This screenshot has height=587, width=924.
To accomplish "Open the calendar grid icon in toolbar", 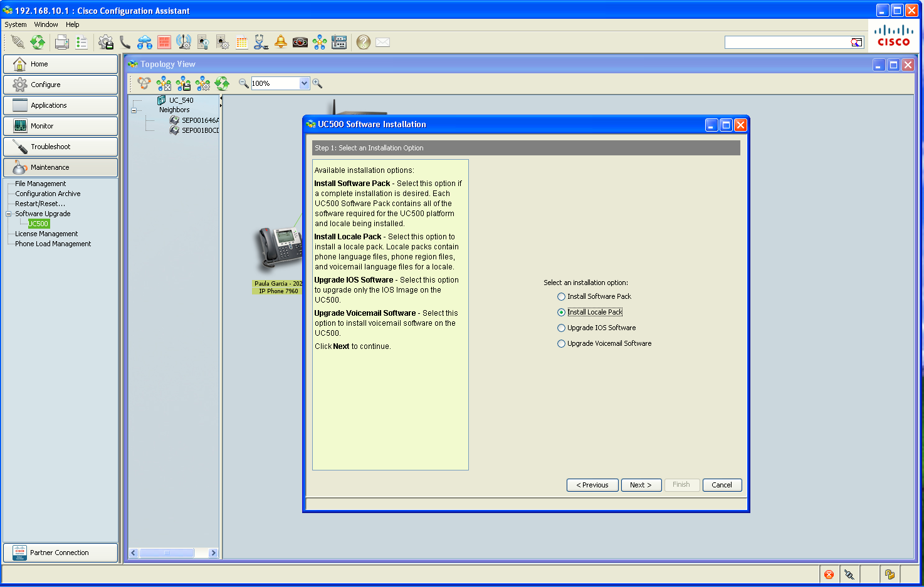I will pyautogui.click(x=242, y=42).
